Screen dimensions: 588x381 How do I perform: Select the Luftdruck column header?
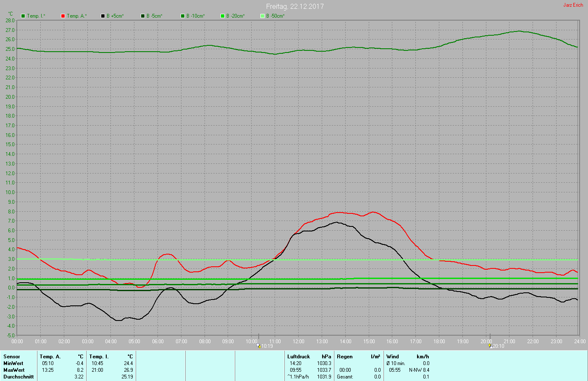click(298, 357)
